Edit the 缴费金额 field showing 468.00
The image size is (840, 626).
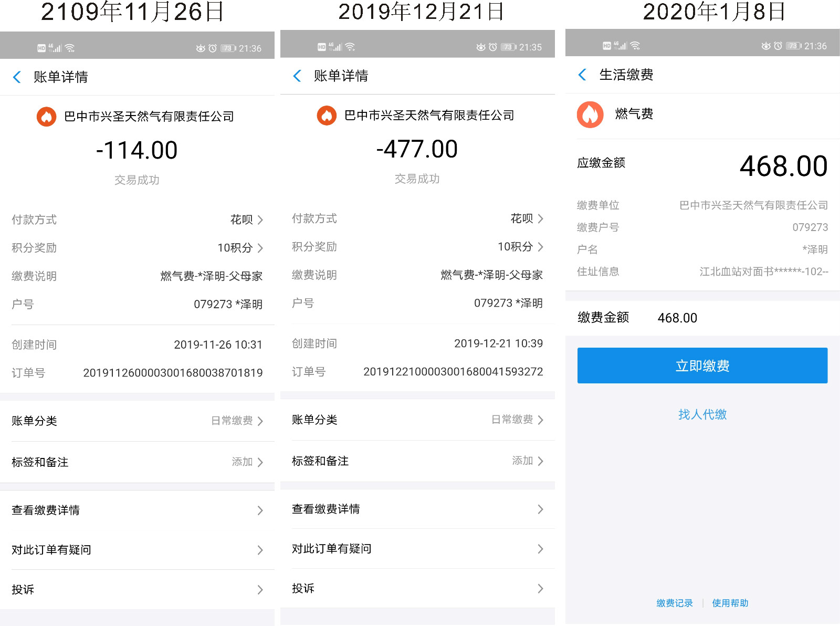(702, 318)
